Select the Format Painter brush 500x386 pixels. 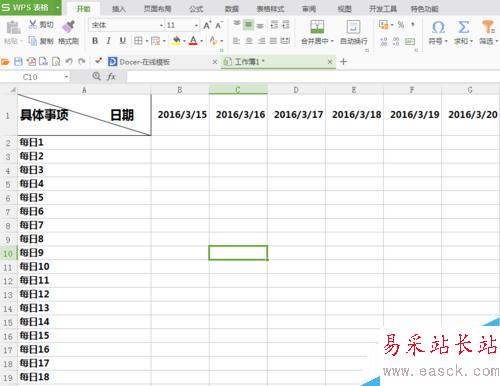coord(68,26)
